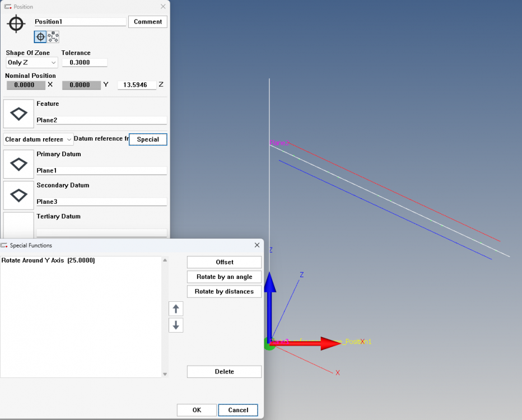This screenshot has width=522, height=420.
Task: Click the Special Functions dialog title icon
Action: 6,245
